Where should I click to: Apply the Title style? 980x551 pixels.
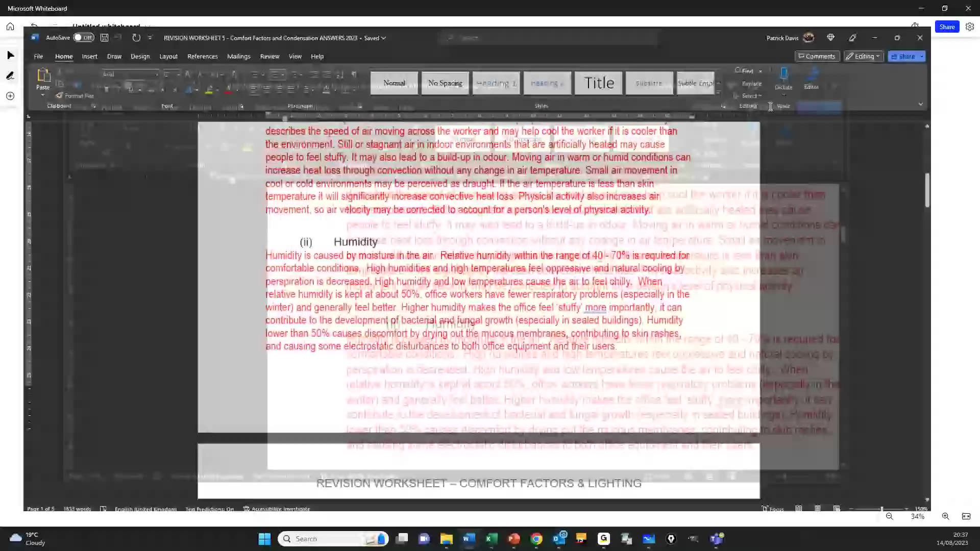click(x=598, y=83)
